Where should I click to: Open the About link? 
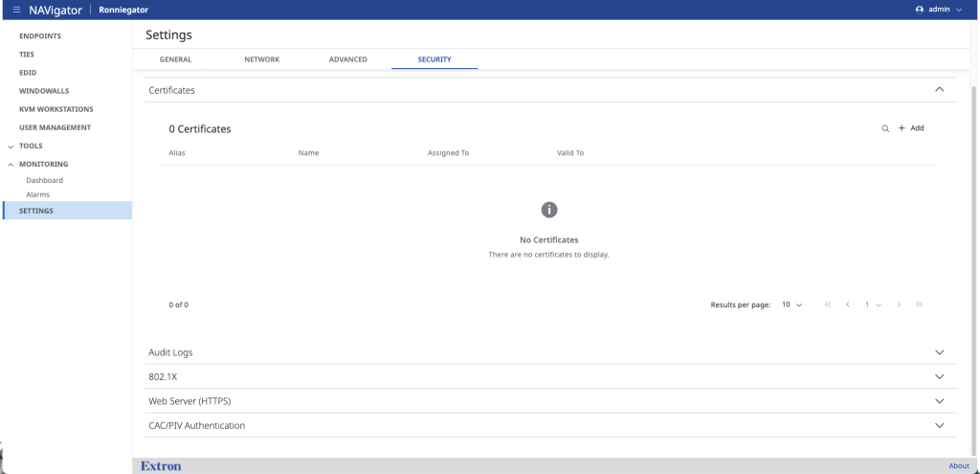click(x=958, y=466)
